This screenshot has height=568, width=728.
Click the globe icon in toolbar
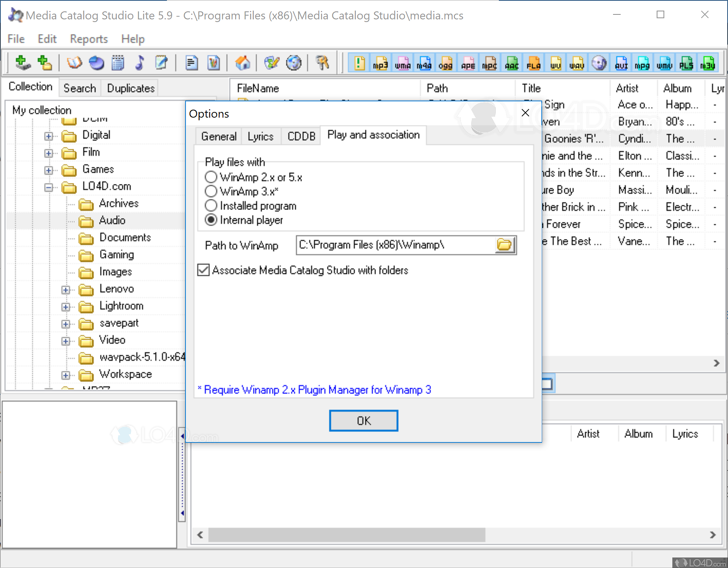coord(294,63)
